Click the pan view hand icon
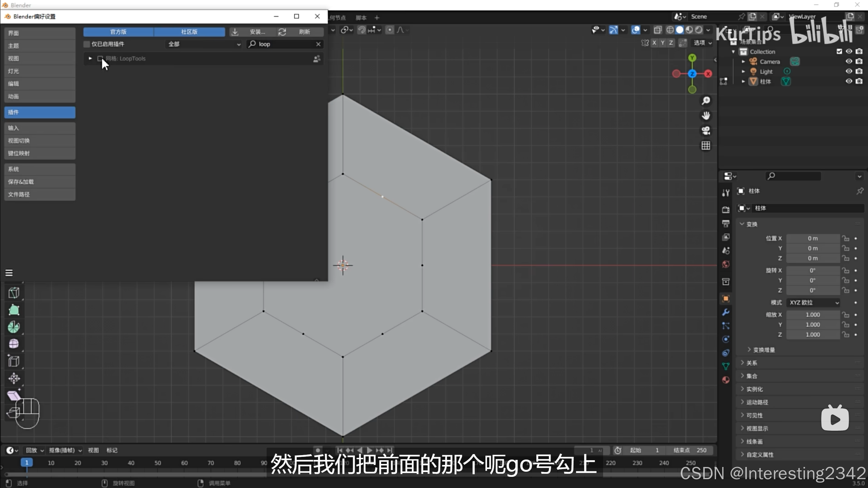 (x=706, y=116)
